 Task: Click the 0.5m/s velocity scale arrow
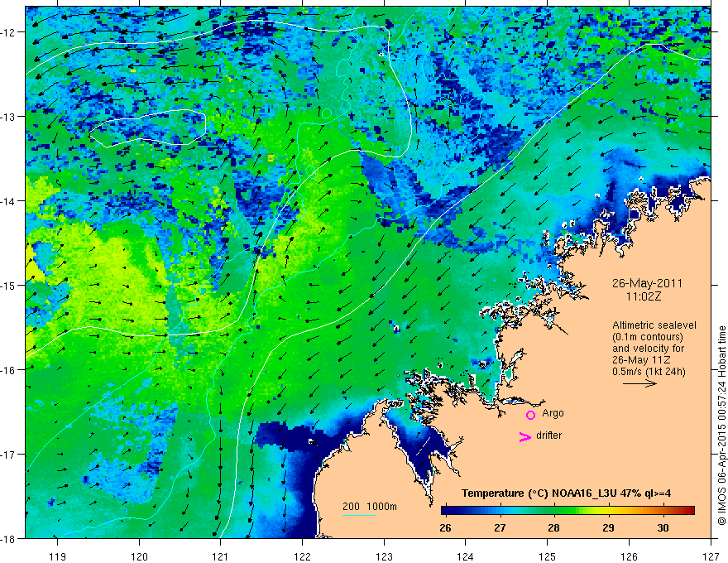(x=639, y=383)
